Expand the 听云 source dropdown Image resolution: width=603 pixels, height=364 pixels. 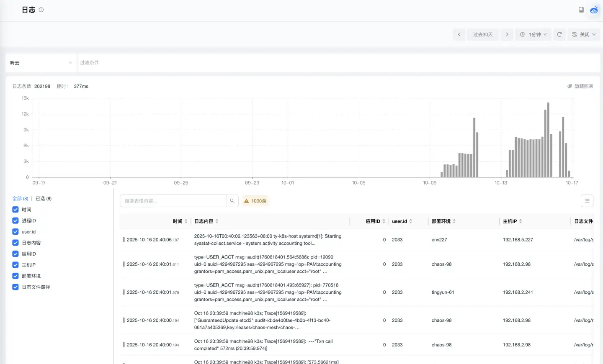point(41,63)
